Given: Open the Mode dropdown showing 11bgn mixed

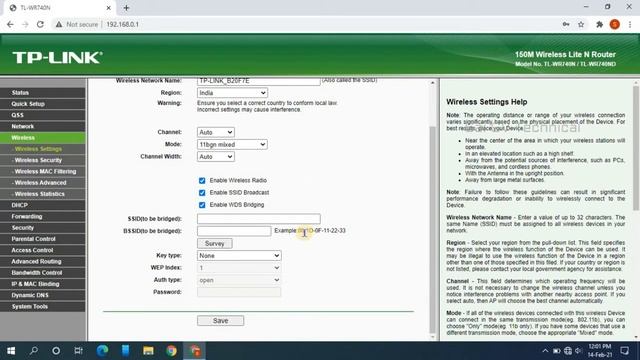Looking at the screenshot, I should tap(232, 144).
